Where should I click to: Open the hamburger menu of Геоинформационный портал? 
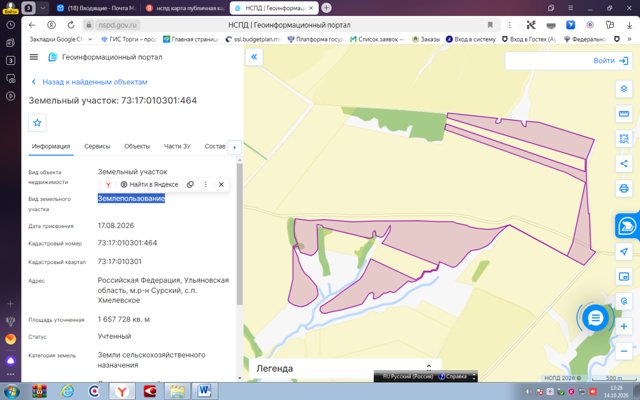(x=34, y=57)
